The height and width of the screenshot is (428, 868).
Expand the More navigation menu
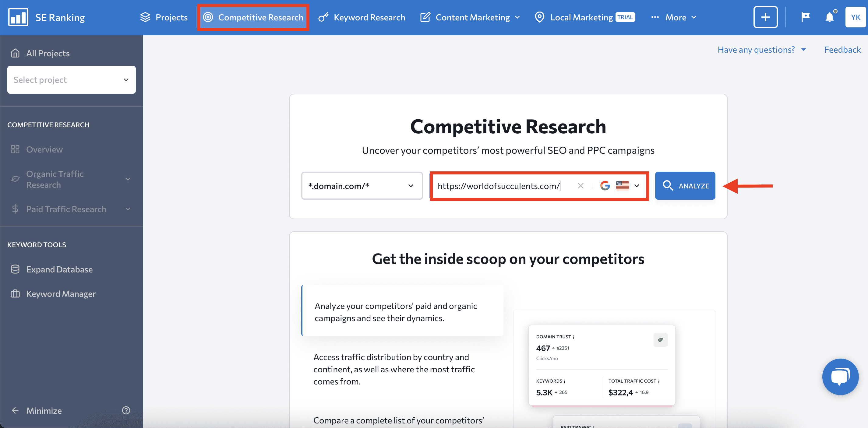click(674, 17)
